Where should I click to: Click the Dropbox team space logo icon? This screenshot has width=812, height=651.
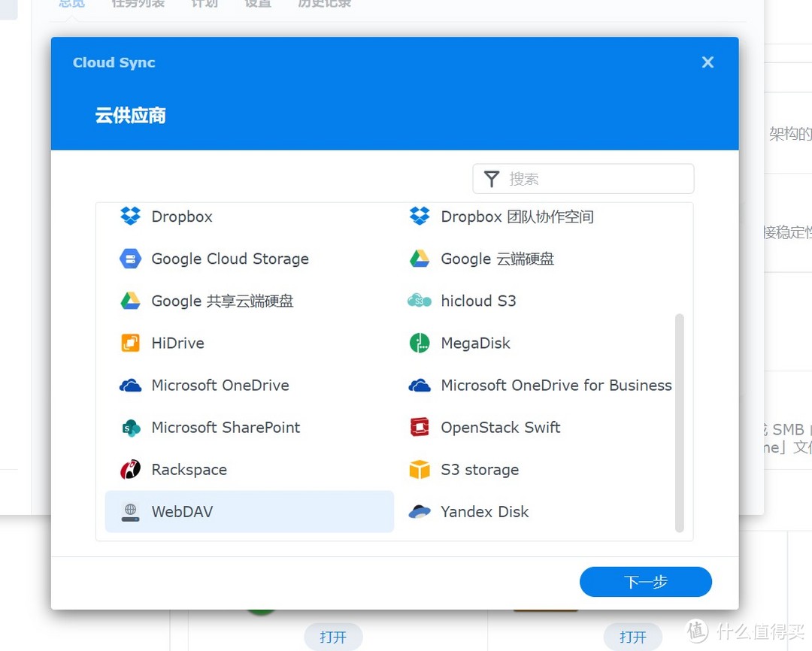coord(420,216)
